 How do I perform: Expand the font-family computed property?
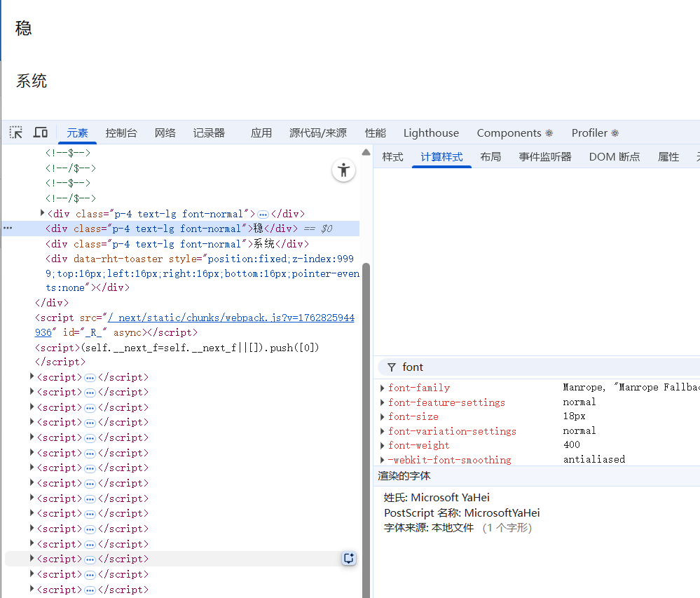click(x=382, y=387)
